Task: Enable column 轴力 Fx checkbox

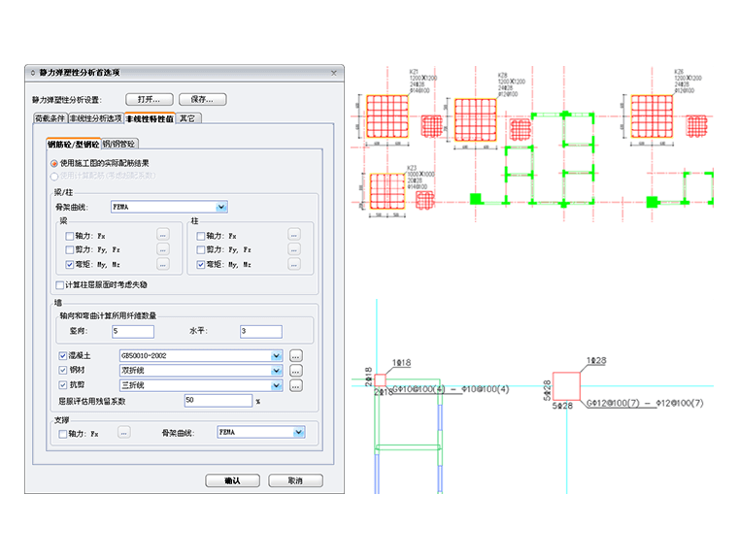Action: [x=201, y=236]
